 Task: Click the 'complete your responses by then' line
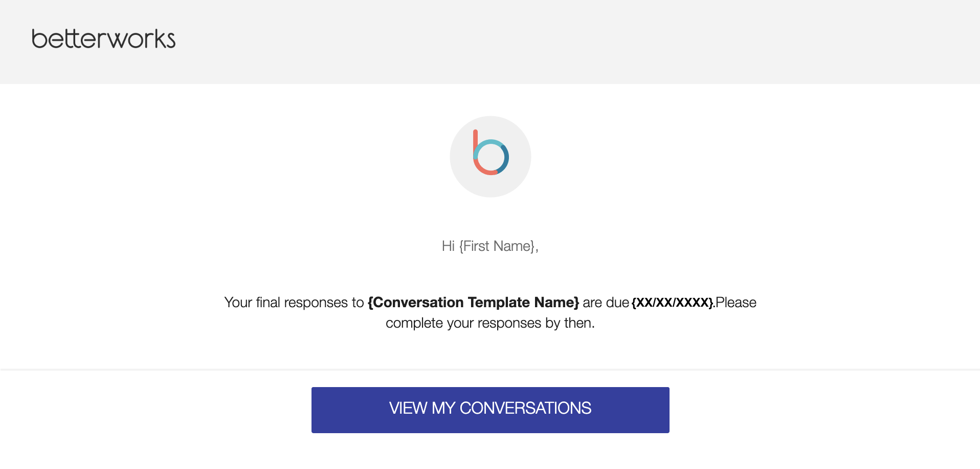tap(490, 323)
